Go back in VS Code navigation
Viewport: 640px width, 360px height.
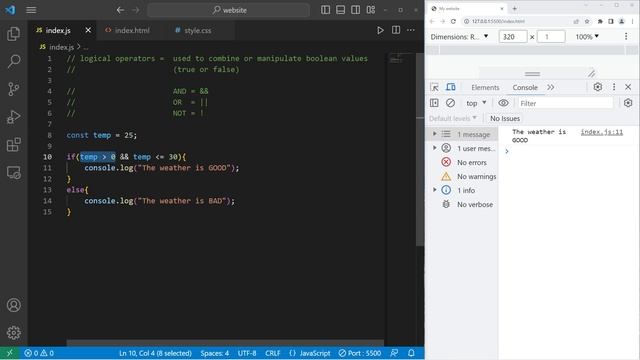(120, 10)
